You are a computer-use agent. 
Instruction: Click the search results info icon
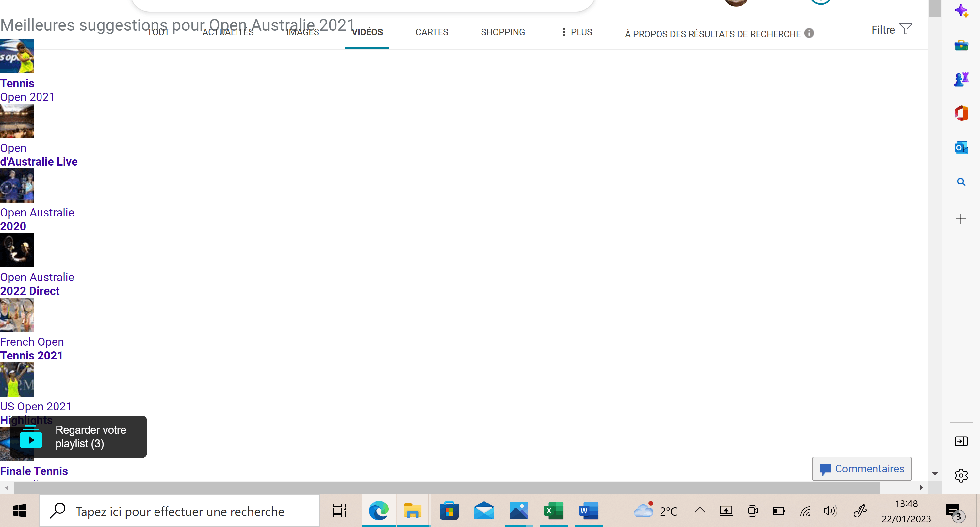(809, 33)
